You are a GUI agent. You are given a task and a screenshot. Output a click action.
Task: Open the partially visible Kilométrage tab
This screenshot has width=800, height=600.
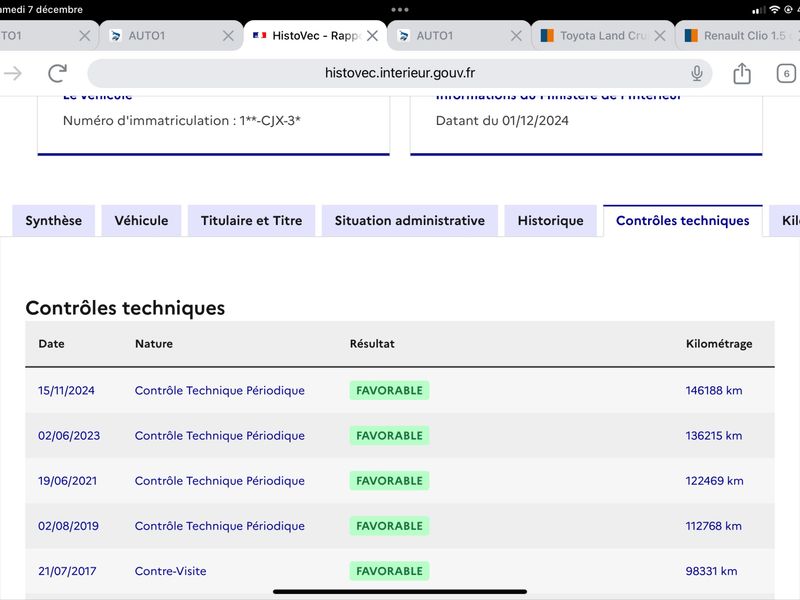pyautogui.click(x=785, y=220)
